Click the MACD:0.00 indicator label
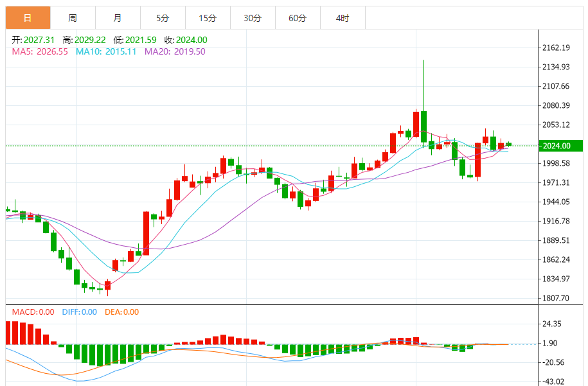 click(x=33, y=311)
